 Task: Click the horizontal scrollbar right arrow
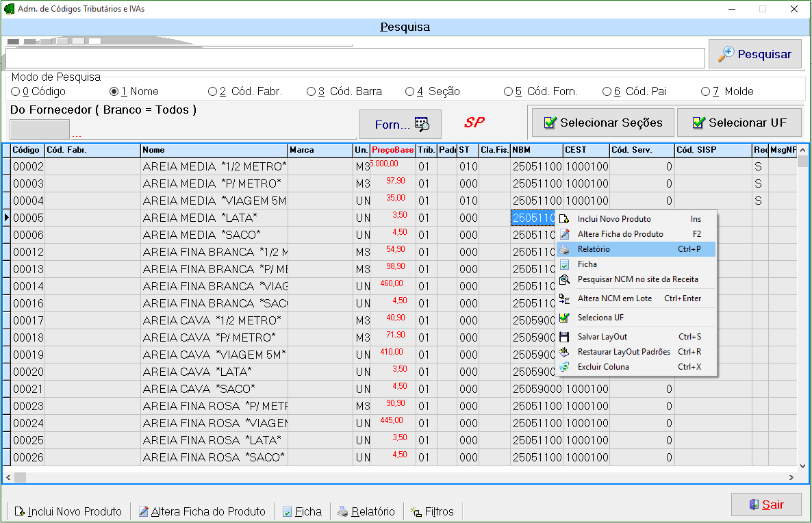(792, 476)
